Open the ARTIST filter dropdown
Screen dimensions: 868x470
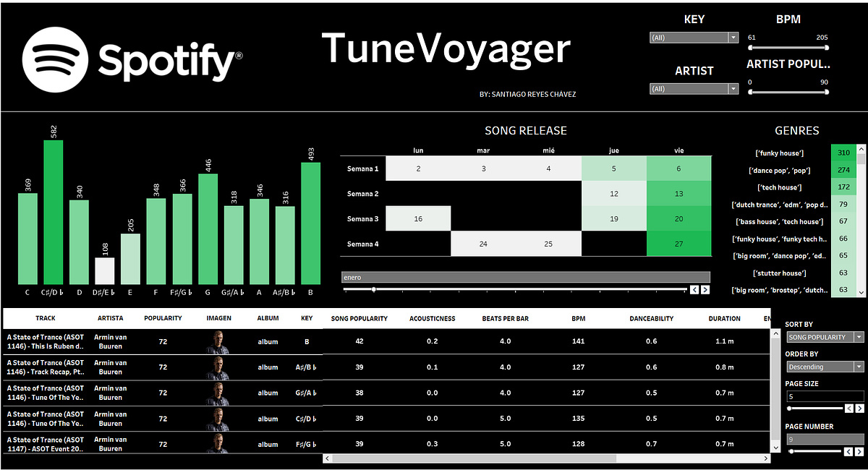click(733, 88)
